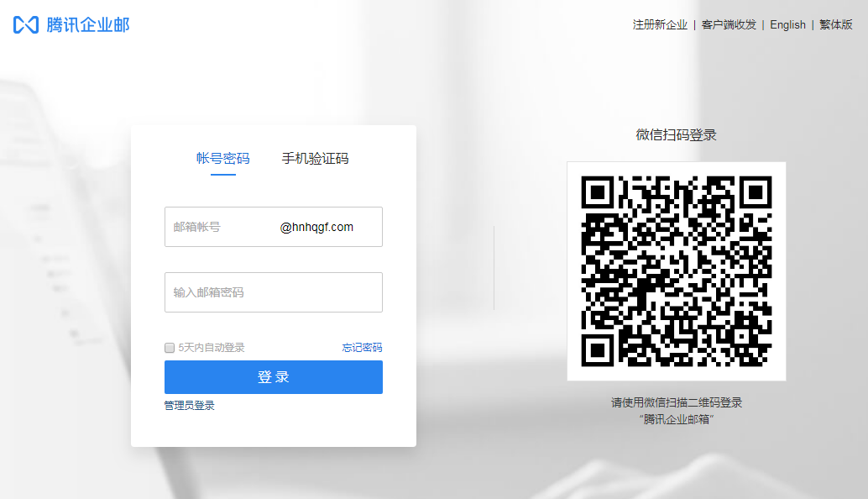The width and height of the screenshot is (868, 499).
Task: Open 管理员登录 administrator login
Action: click(188, 405)
